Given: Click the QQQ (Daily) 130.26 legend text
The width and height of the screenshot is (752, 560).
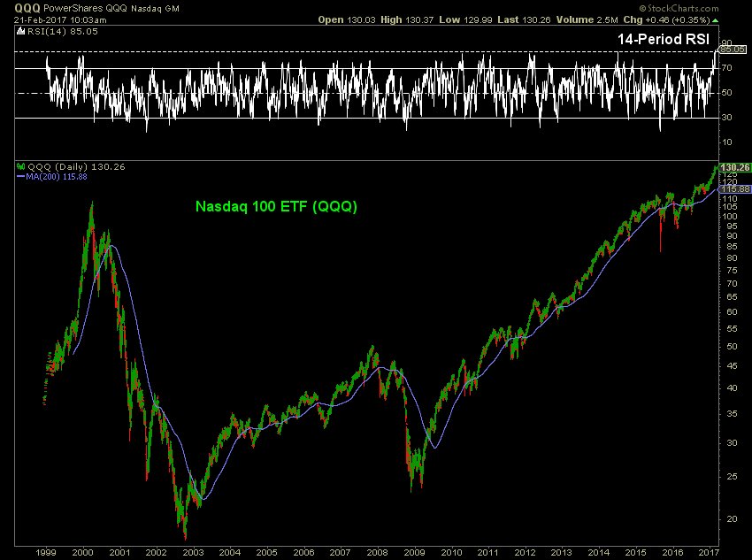Looking at the screenshot, I should coord(76,167).
